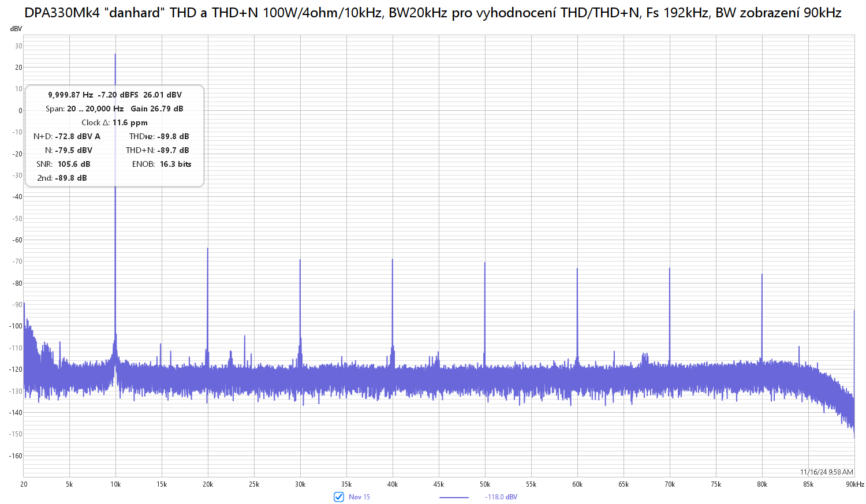The width and height of the screenshot is (866, 504).
Task: Click the Nov 15 legend label
Action: [x=359, y=497]
